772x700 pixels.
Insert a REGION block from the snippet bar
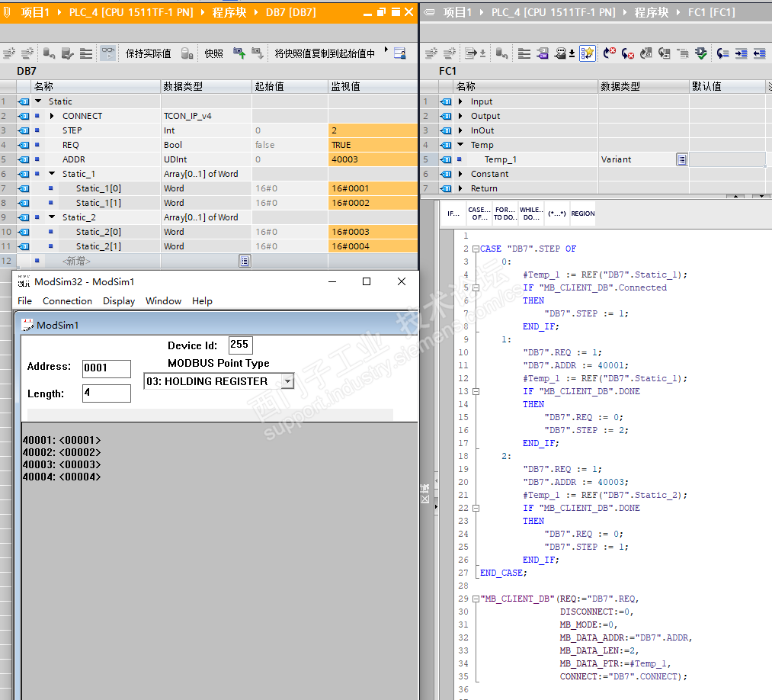point(583,214)
